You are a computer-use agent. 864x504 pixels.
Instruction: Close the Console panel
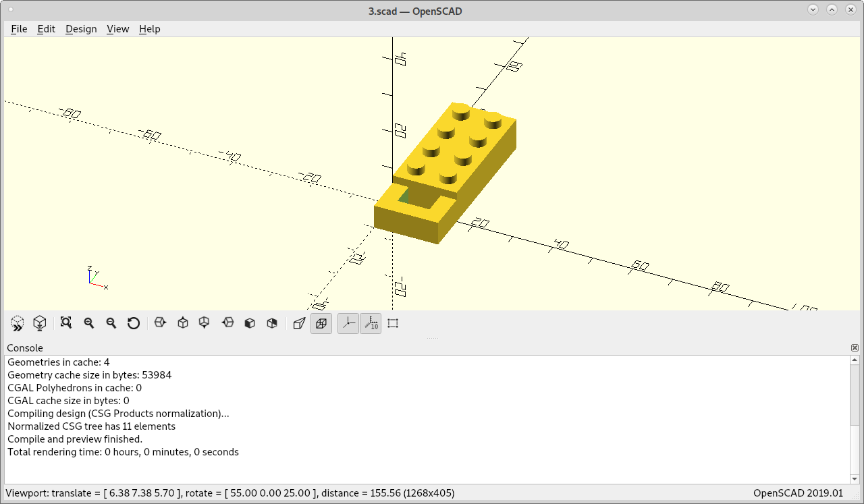[854, 347]
